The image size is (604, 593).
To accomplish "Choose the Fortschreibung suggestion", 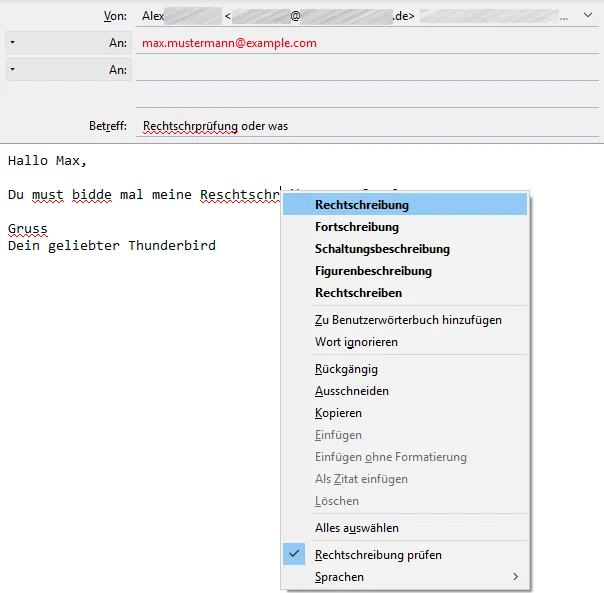I will (405, 227).
